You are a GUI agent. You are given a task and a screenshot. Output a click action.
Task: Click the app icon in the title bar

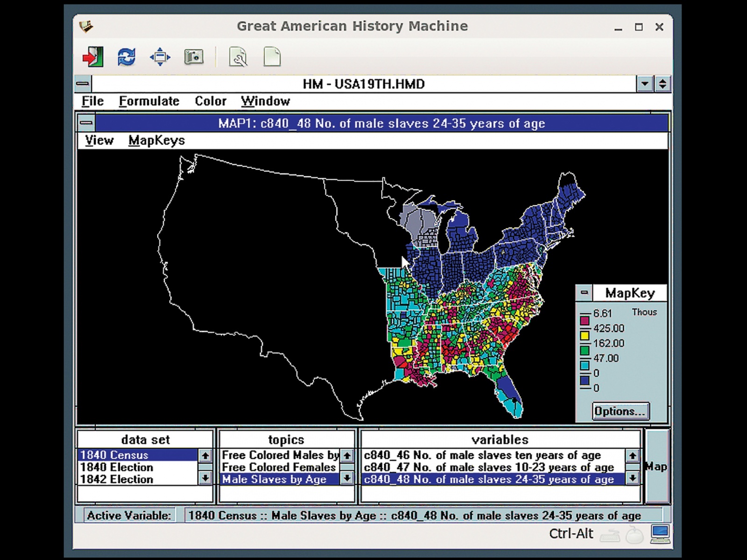tap(86, 27)
